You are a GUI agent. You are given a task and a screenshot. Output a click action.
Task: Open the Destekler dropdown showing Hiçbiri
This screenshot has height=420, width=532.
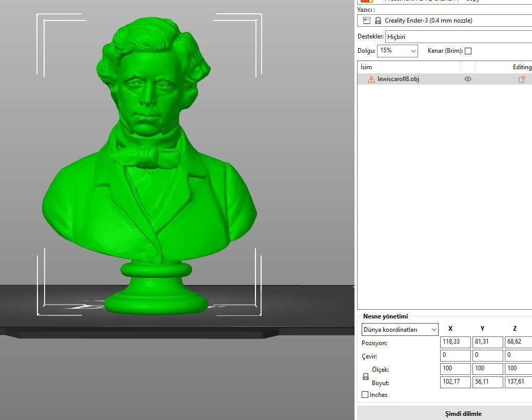coord(458,36)
